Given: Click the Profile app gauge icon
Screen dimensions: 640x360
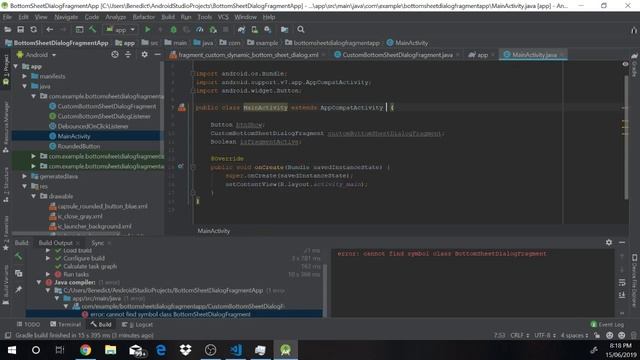Looking at the screenshot, I should (x=200, y=29).
